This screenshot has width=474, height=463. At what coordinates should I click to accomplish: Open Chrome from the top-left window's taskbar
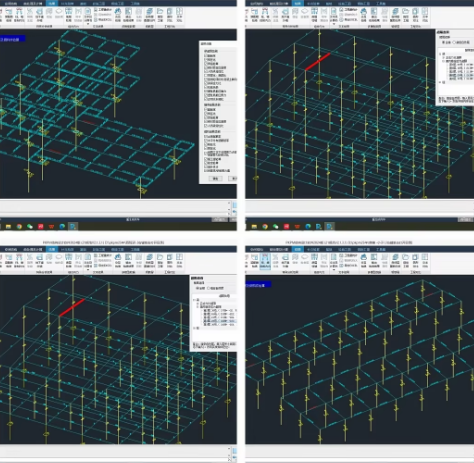pyautogui.click(x=19, y=226)
